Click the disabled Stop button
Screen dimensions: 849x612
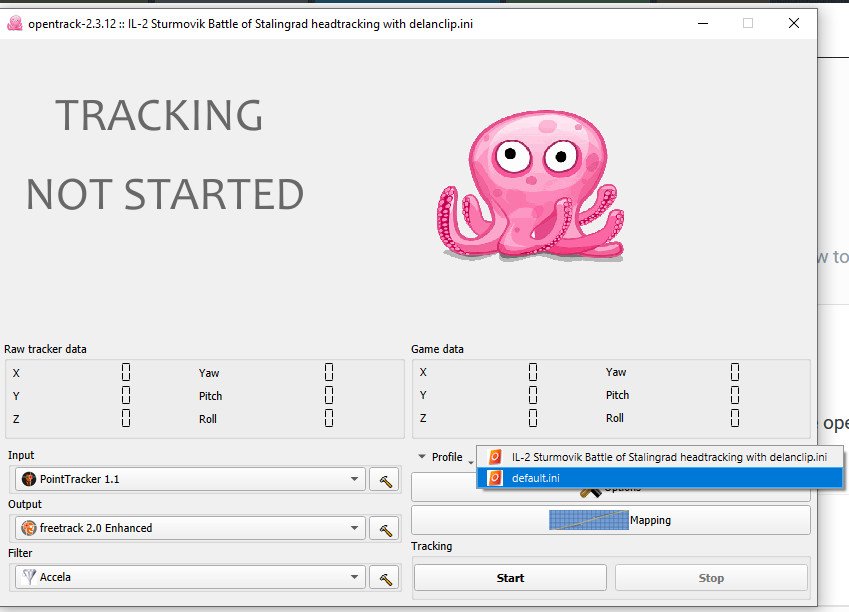click(x=711, y=578)
